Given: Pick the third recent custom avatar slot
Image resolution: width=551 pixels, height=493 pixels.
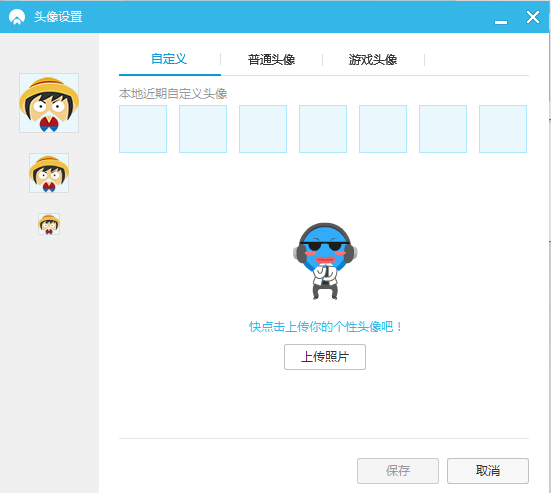Looking at the screenshot, I should 263,129.
